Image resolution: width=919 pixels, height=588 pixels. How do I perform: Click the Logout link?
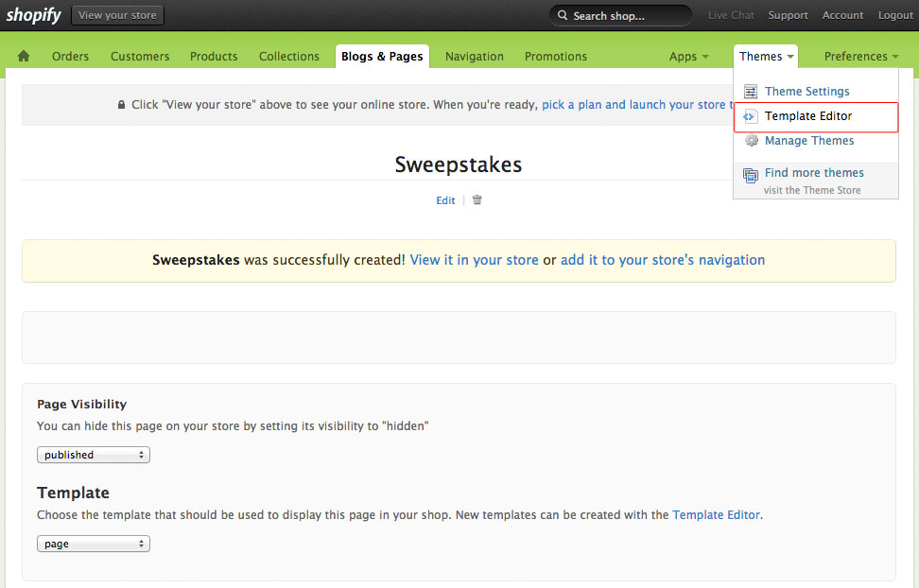coord(895,15)
